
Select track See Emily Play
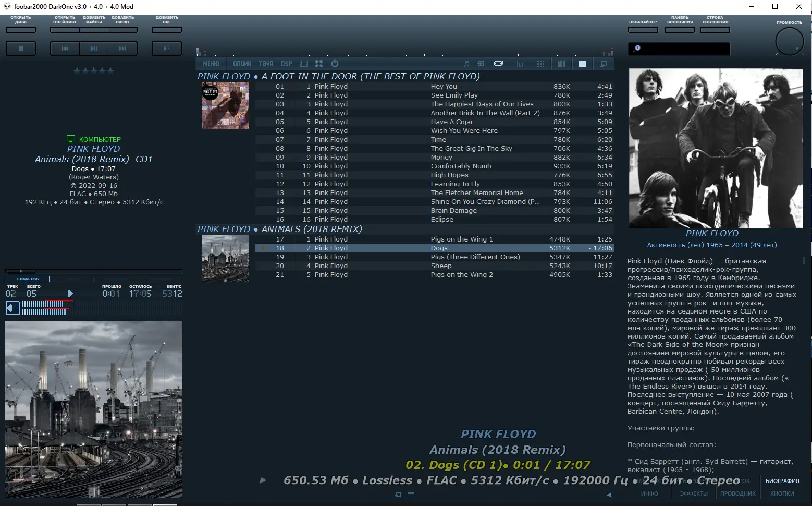pyautogui.click(x=434, y=95)
